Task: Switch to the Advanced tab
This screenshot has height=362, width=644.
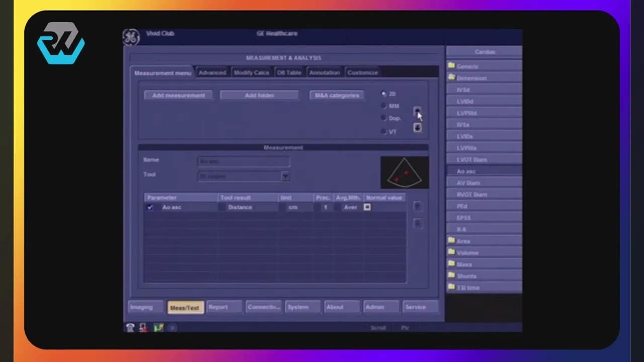Action: click(212, 72)
